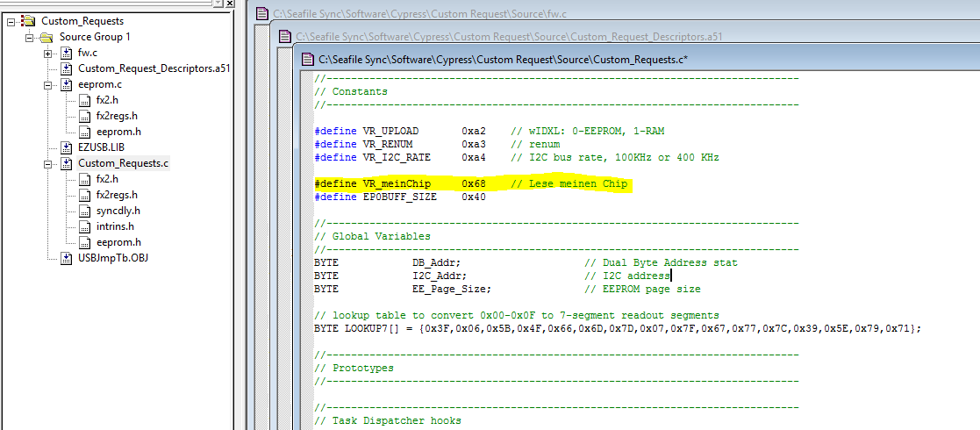
Task: Click the intrins.h header file icon
Action: coord(85,227)
